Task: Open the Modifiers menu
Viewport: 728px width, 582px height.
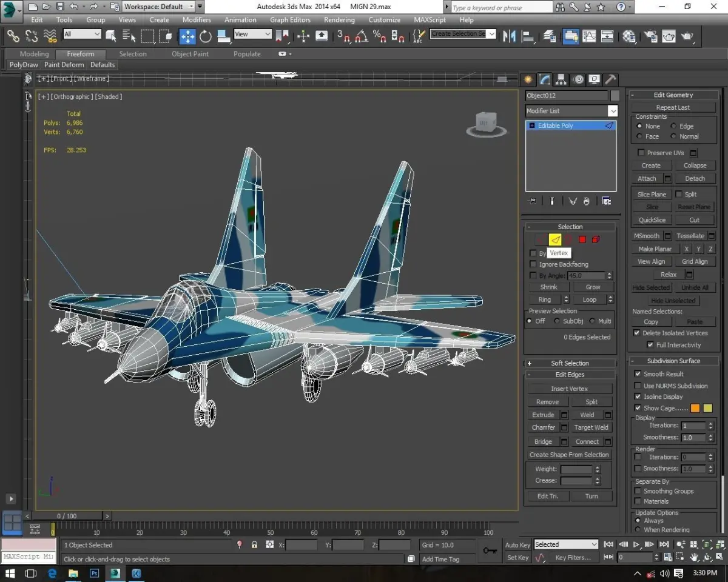Action: click(197, 19)
